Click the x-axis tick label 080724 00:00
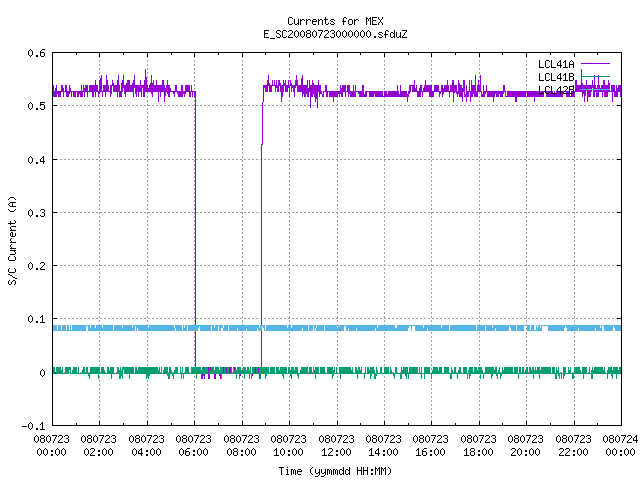This screenshot has height=480, width=640. pos(620,446)
